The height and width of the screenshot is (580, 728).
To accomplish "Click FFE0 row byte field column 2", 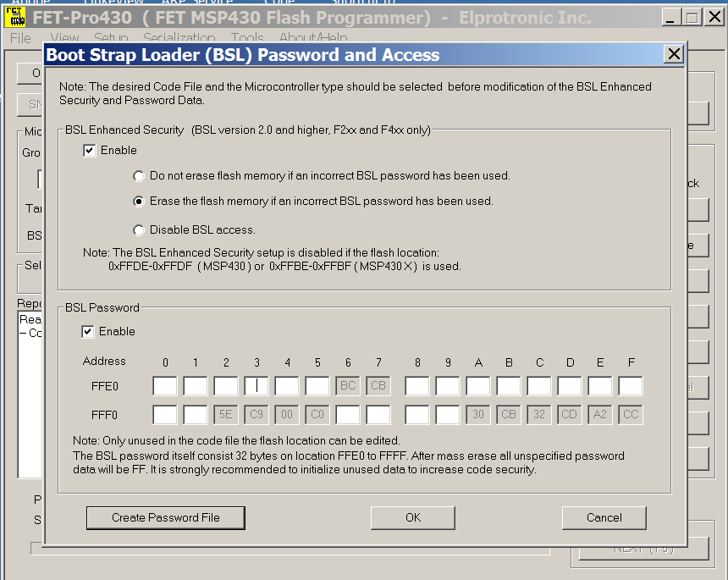I will pos(226,386).
